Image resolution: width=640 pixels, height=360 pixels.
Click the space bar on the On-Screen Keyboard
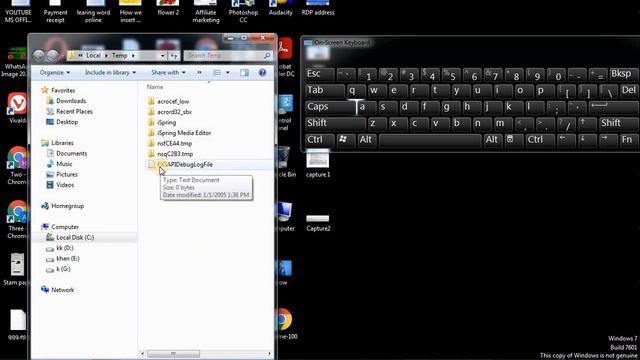[x=430, y=140]
